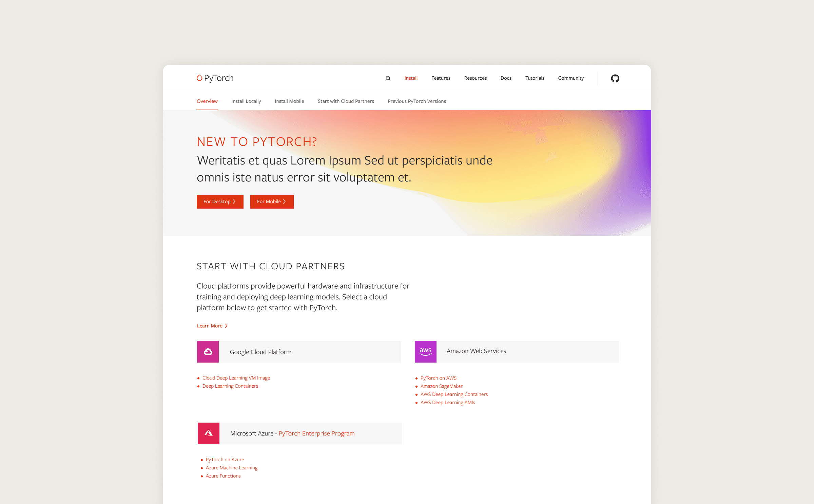Switch to Start with Cloud Partners tab
The width and height of the screenshot is (814, 504).
346,101
